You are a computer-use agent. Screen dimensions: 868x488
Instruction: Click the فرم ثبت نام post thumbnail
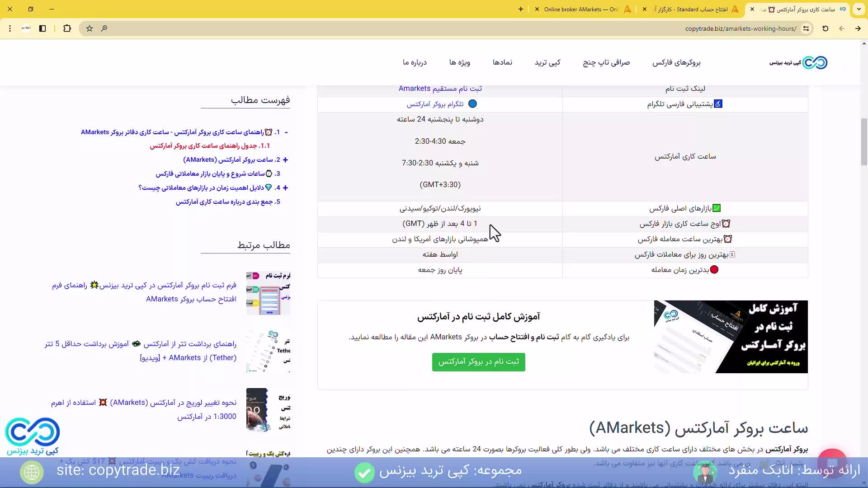269,293
